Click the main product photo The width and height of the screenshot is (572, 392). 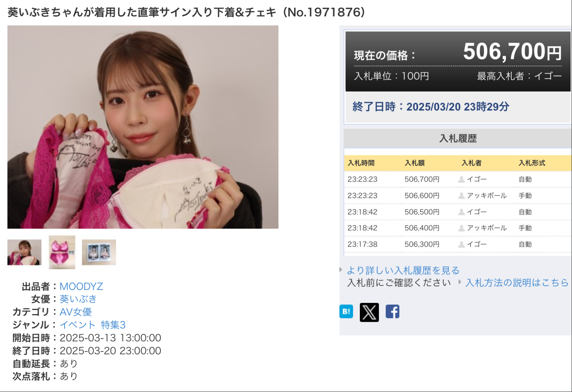143,127
